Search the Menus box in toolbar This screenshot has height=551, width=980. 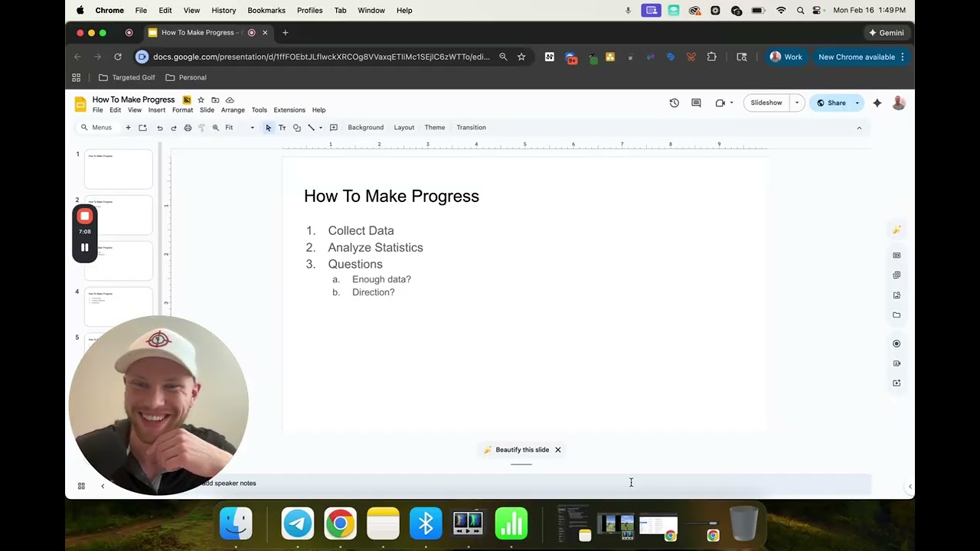pyautogui.click(x=97, y=128)
